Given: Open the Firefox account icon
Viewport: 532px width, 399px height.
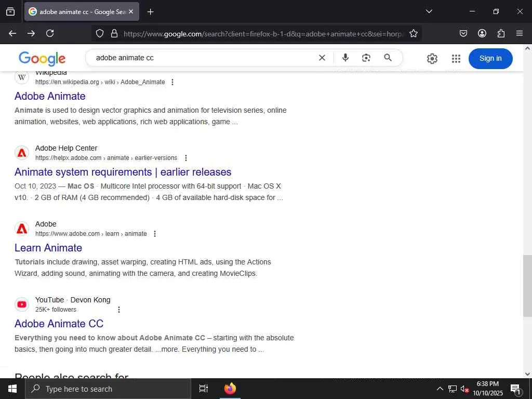Looking at the screenshot, I should 482,33.
